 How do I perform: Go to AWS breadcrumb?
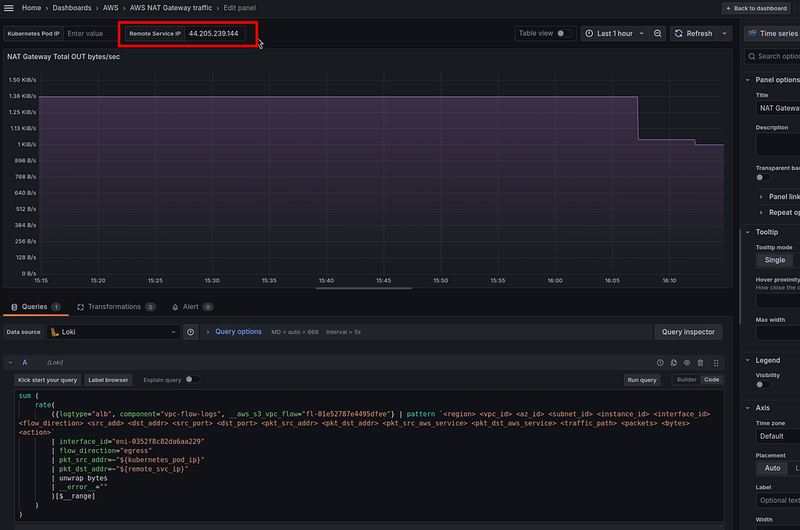[110, 8]
